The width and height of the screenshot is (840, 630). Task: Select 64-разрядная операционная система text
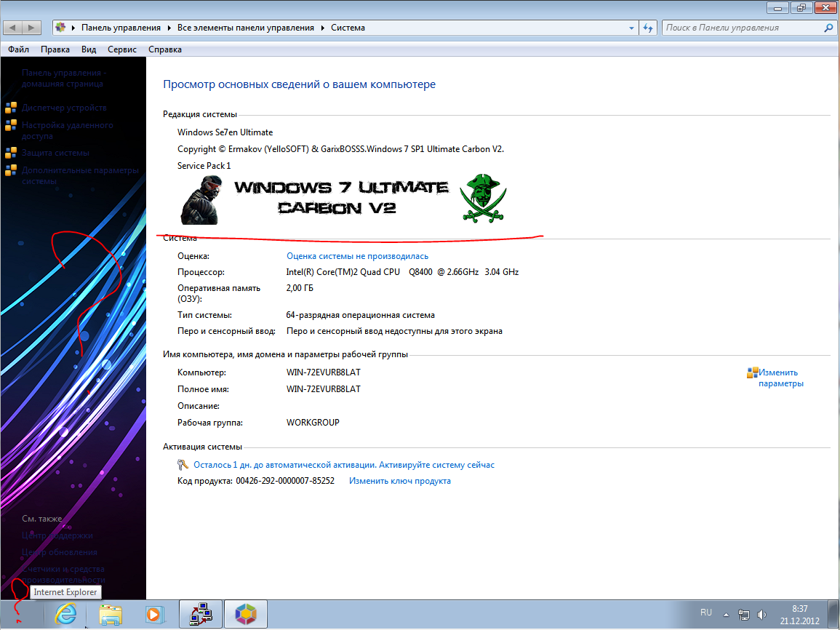361,315
